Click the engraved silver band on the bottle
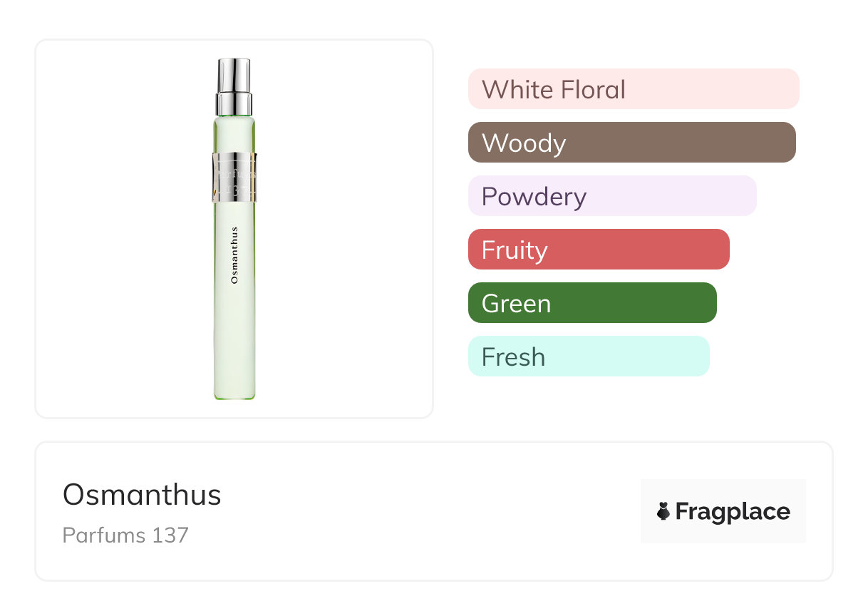 tap(234, 177)
